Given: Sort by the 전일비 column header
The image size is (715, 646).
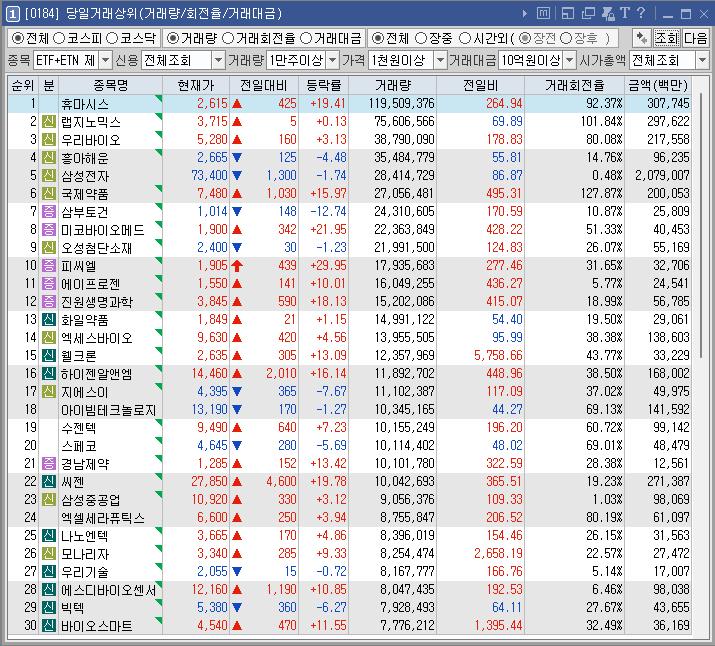Looking at the screenshot, I should (480, 85).
